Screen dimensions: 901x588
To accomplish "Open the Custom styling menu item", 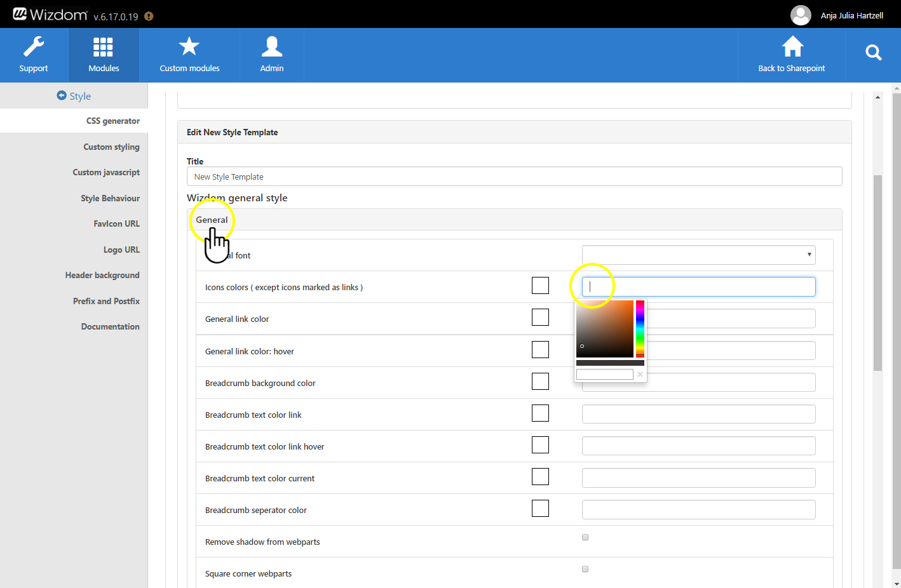I will 111,147.
